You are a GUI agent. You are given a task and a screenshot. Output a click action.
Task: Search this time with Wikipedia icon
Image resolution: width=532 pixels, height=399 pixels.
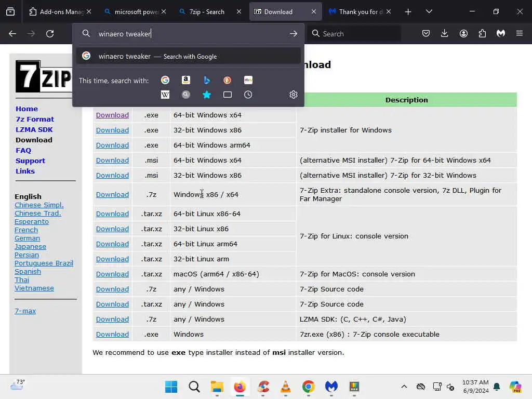tap(165, 95)
